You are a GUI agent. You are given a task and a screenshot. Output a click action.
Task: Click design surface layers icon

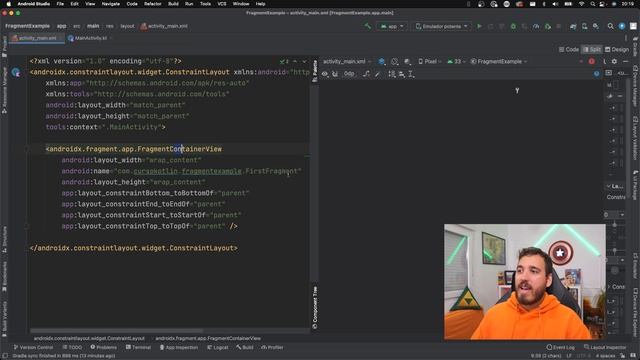coord(382,62)
